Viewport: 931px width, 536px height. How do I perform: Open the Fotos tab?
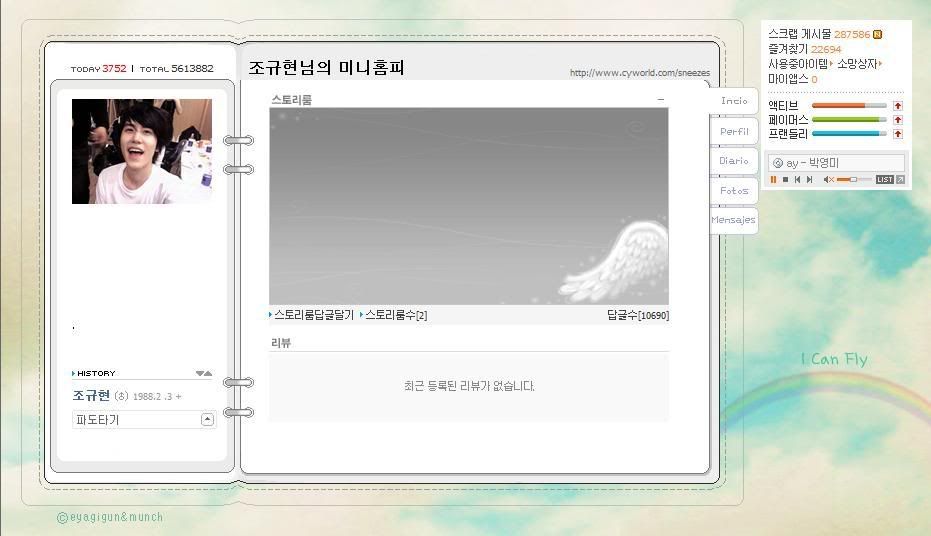(x=734, y=190)
